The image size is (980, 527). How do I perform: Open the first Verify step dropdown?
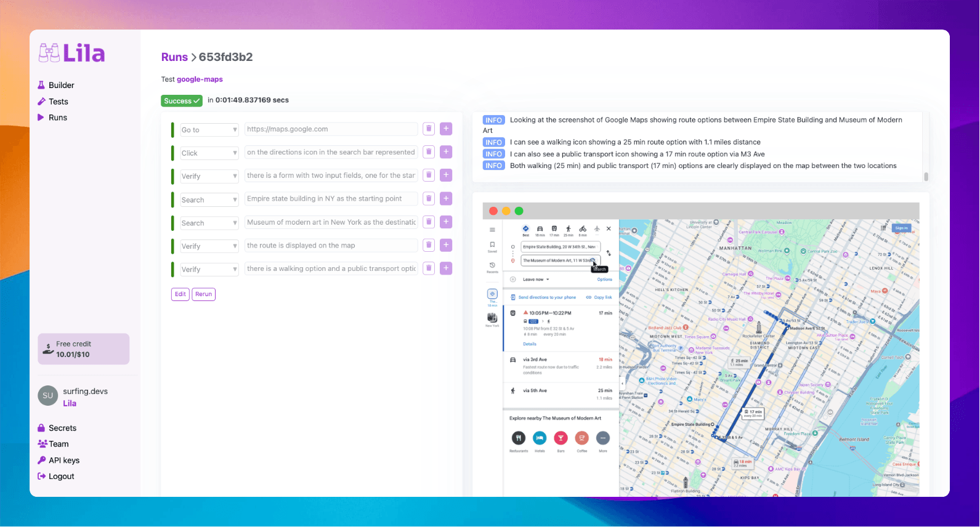(209, 176)
